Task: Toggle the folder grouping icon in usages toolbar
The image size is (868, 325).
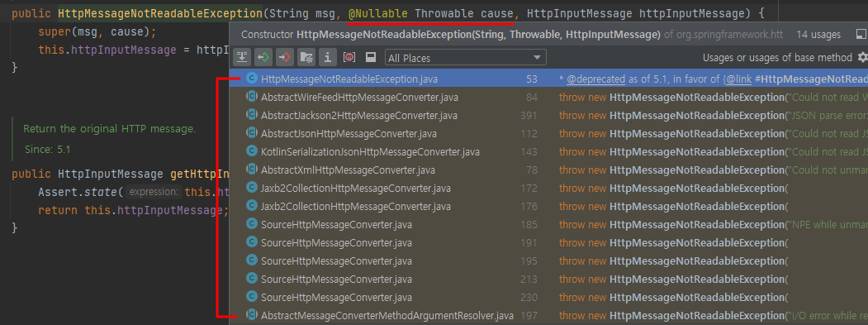Action: pos(306,57)
